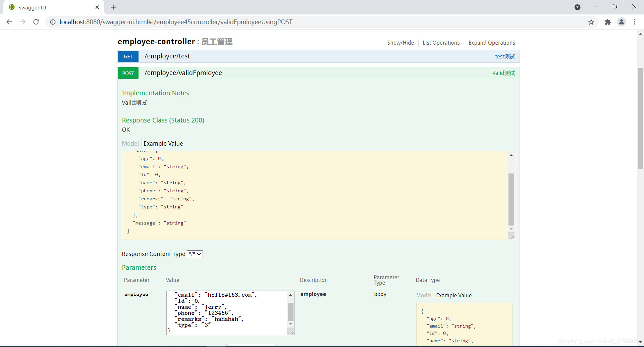Open a new browser tab with the plus icon

pyautogui.click(x=113, y=7)
